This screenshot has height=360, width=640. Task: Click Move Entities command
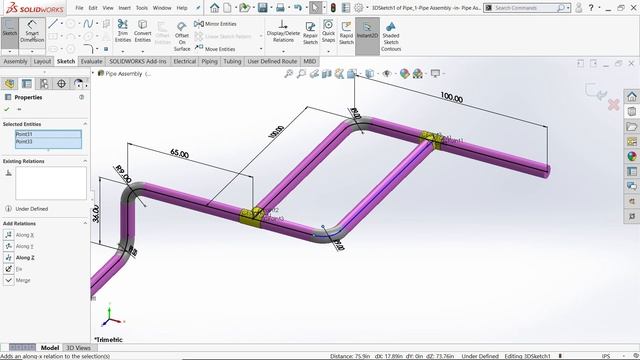click(215, 49)
